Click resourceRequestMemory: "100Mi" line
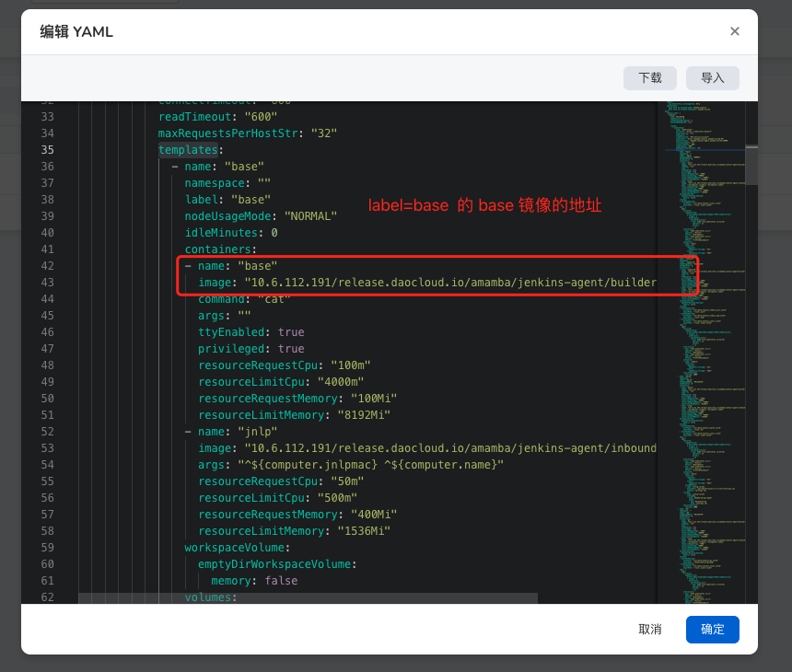 click(x=297, y=399)
